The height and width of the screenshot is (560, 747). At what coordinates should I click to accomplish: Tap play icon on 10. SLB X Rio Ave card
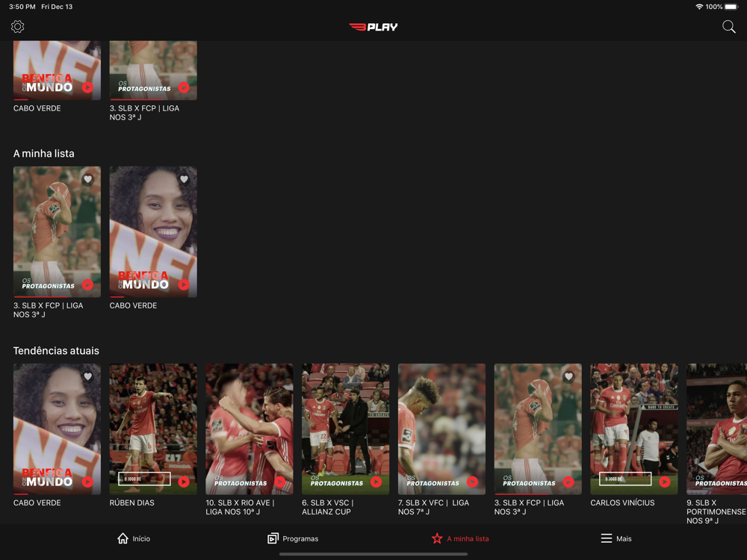coord(280,482)
